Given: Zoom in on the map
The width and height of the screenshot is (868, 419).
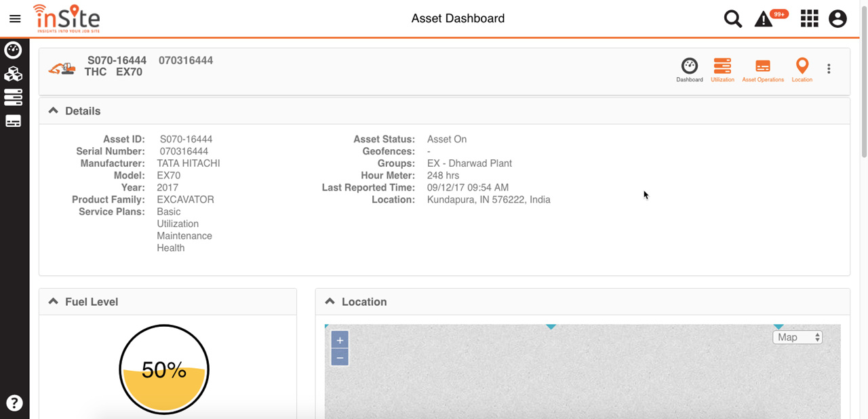Looking at the screenshot, I should pyautogui.click(x=340, y=340).
